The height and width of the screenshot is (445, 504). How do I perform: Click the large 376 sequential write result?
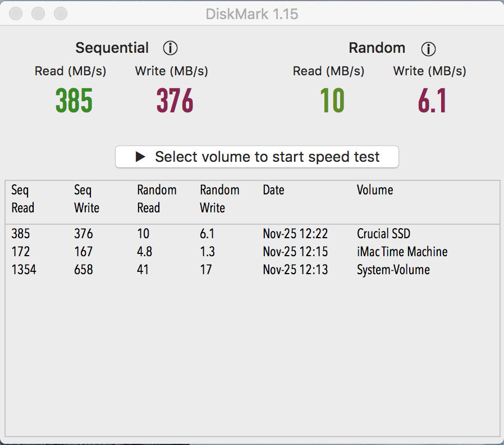(x=175, y=101)
